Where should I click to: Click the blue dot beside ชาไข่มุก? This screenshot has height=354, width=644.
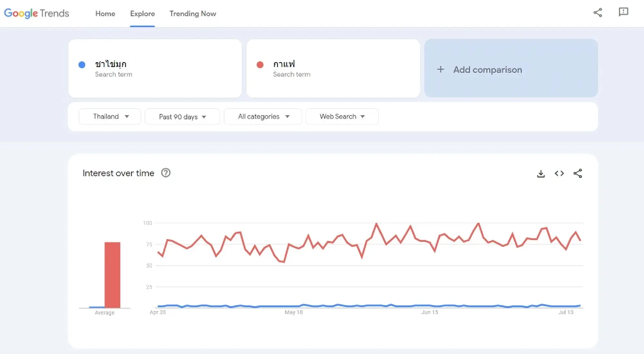pos(82,65)
